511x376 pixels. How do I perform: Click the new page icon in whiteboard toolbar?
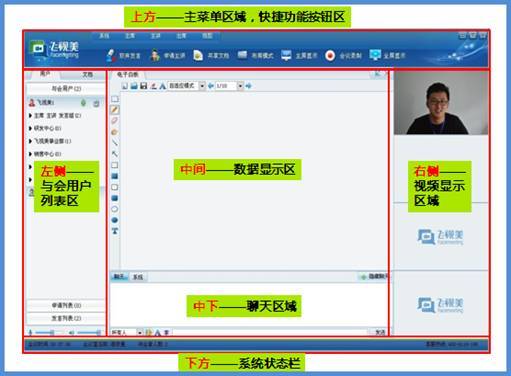coord(125,86)
